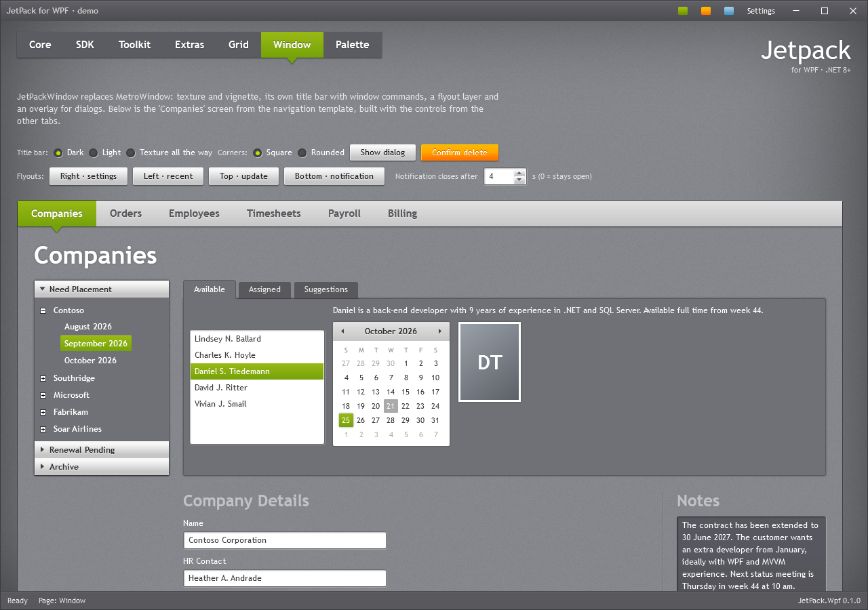Go to previous month in calendar
Screen dimensions: 868x610
coord(342,331)
